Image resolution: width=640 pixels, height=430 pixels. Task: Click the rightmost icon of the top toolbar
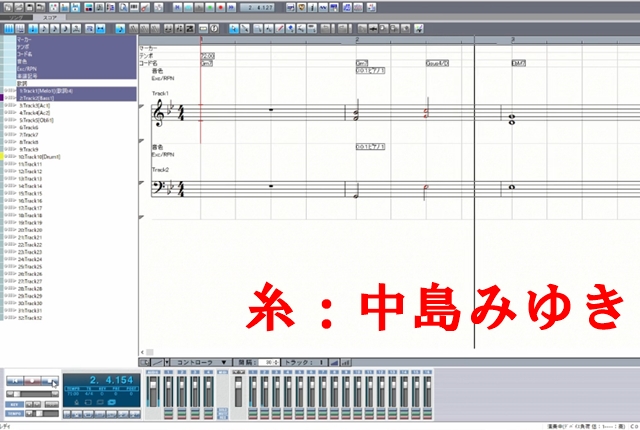click(x=371, y=7)
